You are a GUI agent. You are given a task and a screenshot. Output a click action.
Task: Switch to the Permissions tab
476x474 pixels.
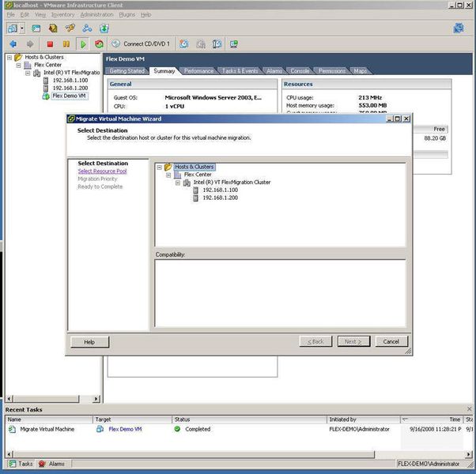pos(332,71)
